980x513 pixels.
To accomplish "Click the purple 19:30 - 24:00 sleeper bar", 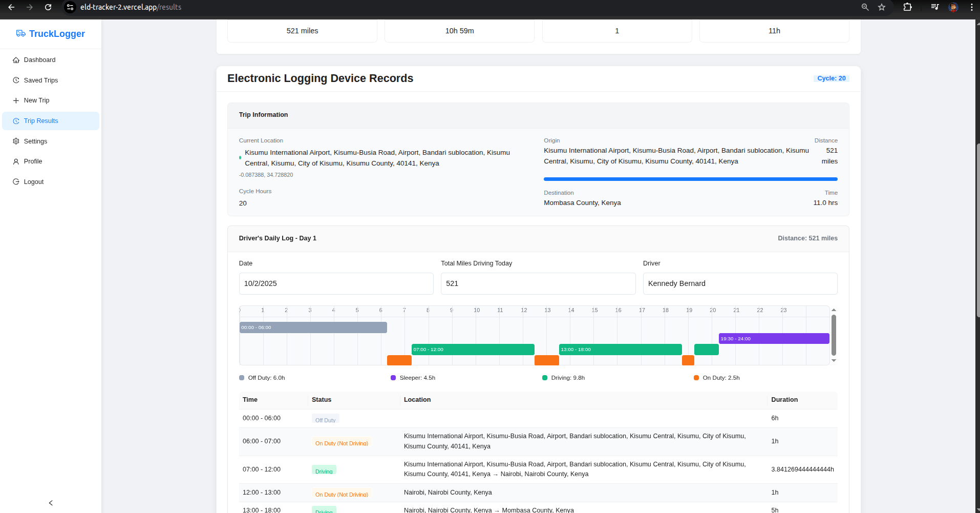I will (x=774, y=339).
